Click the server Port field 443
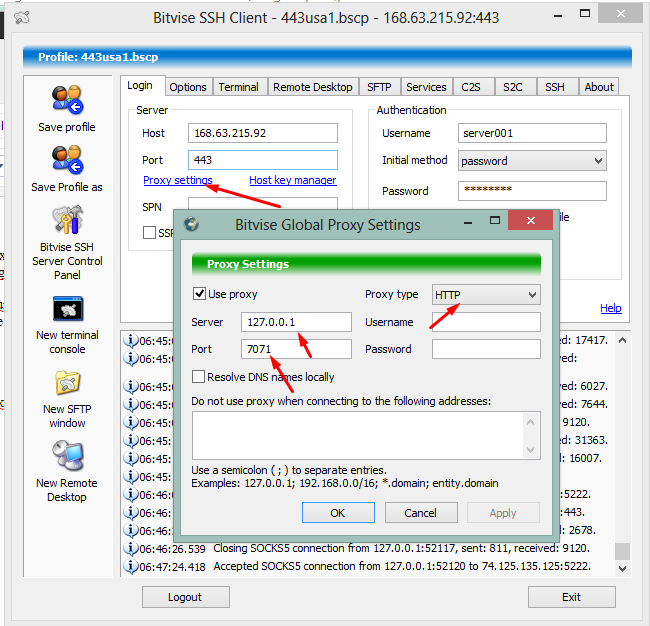The image size is (650, 626). [262, 160]
